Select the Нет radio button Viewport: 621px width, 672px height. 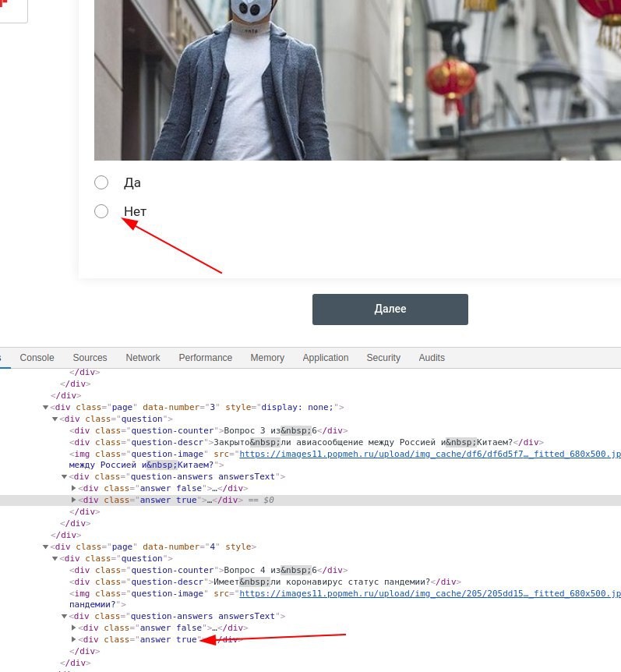point(101,210)
